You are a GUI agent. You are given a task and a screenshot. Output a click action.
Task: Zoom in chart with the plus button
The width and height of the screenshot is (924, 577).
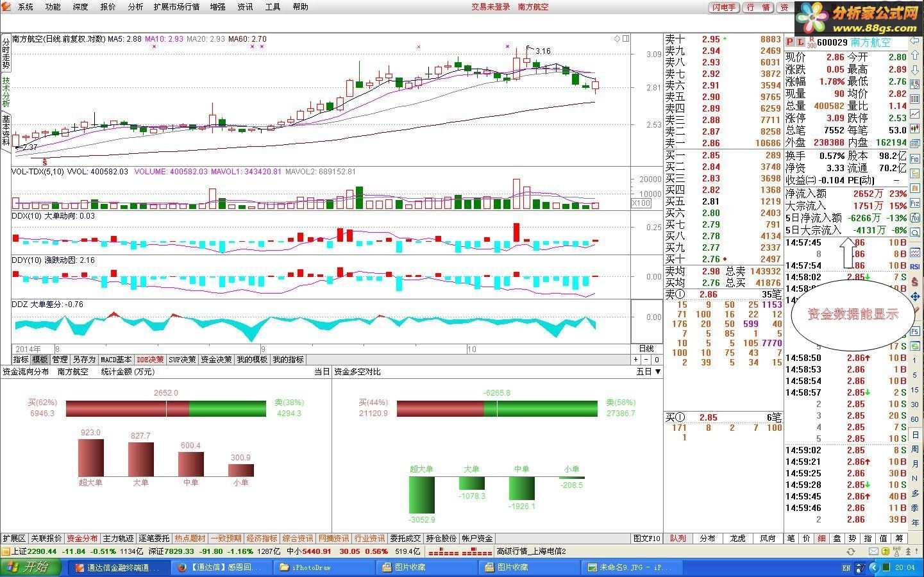coord(635,360)
